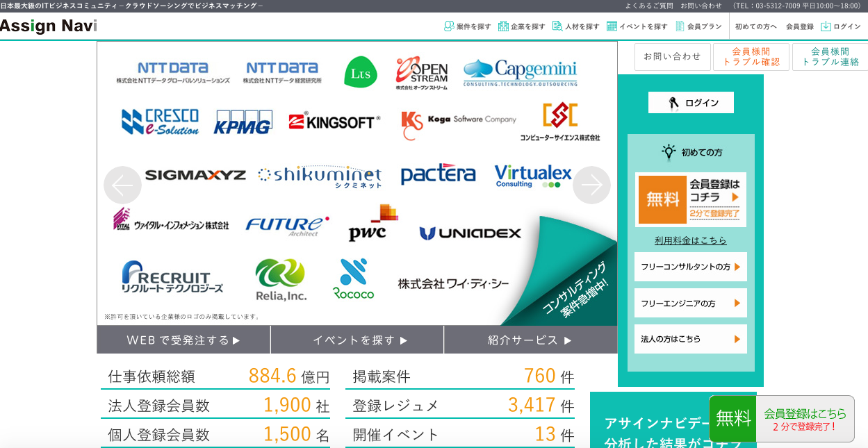The width and height of the screenshot is (868, 448).
Task: Open the お問い合わせ link in the top bar
Action: 701,6
